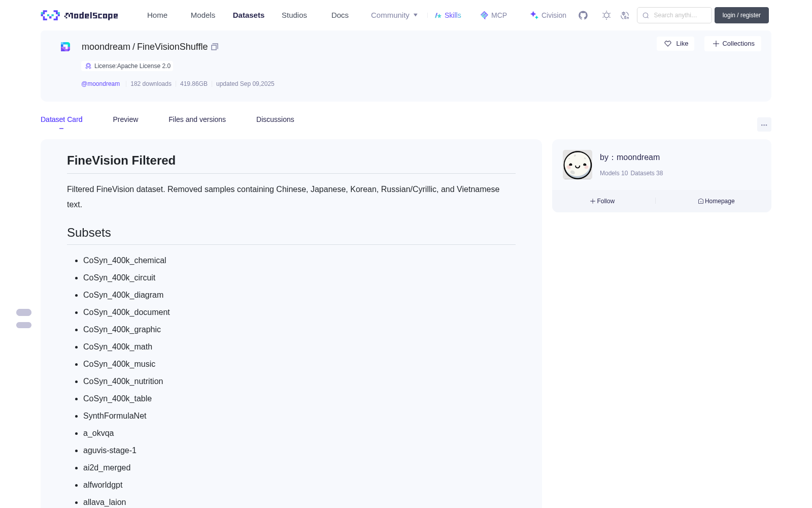
Task: Go to the Home menu item
Action: pyautogui.click(x=157, y=15)
